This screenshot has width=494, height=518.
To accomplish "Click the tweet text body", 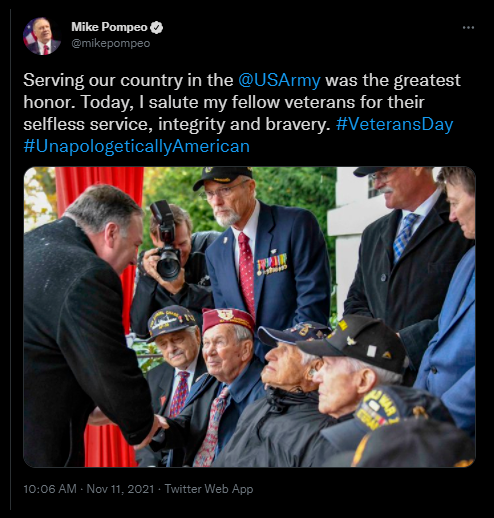I will pyautogui.click(x=242, y=113).
